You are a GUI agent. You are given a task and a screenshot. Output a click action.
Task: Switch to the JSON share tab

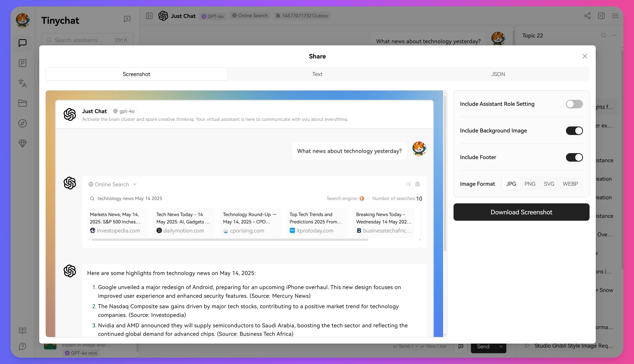pos(498,74)
